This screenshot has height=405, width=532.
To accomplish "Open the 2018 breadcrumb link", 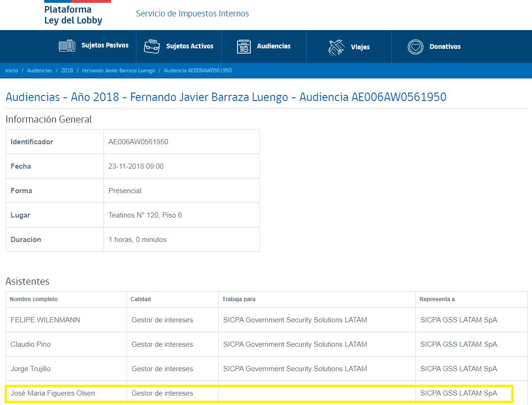I will (x=67, y=70).
